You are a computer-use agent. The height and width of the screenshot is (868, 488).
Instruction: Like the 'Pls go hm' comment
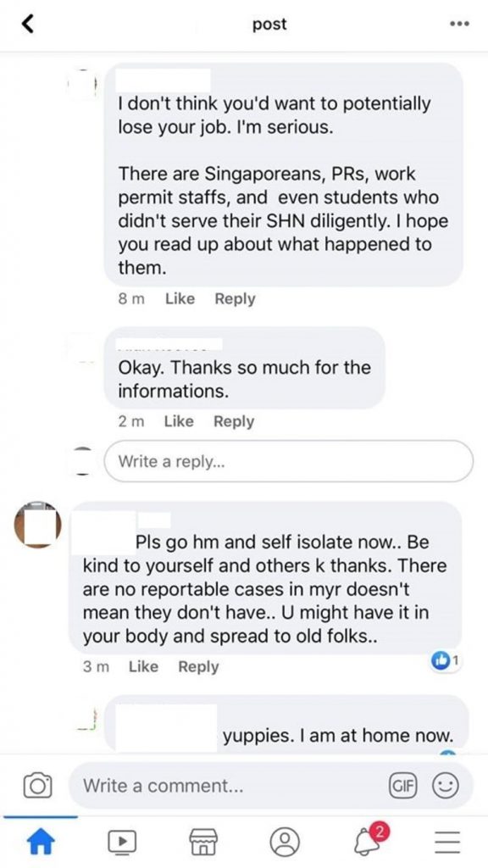click(143, 666)
